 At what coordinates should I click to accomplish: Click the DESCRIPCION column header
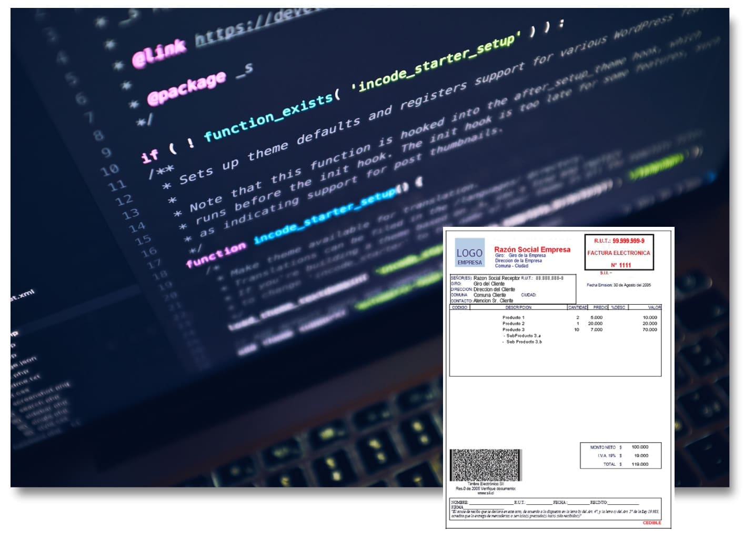pyautogui.click(x=518, y=307)
